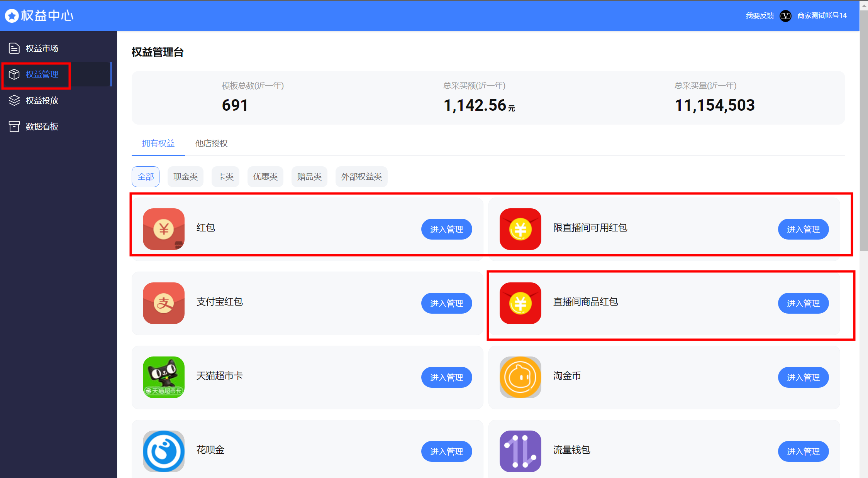Click the 商家测试帐号14 account name
868x478 pixels.
point(822,16)
